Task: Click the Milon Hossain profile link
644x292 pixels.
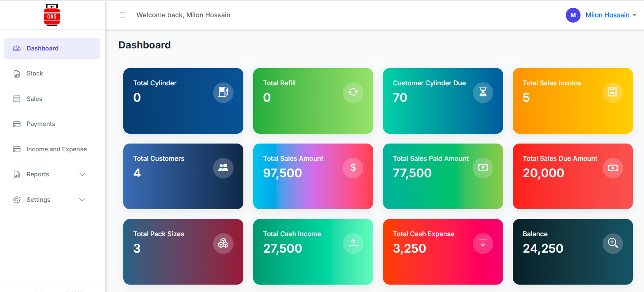Action: pos(607,15)
